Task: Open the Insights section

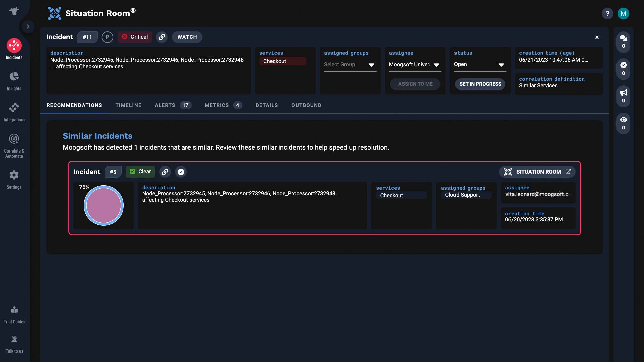Action: point(14,81)
